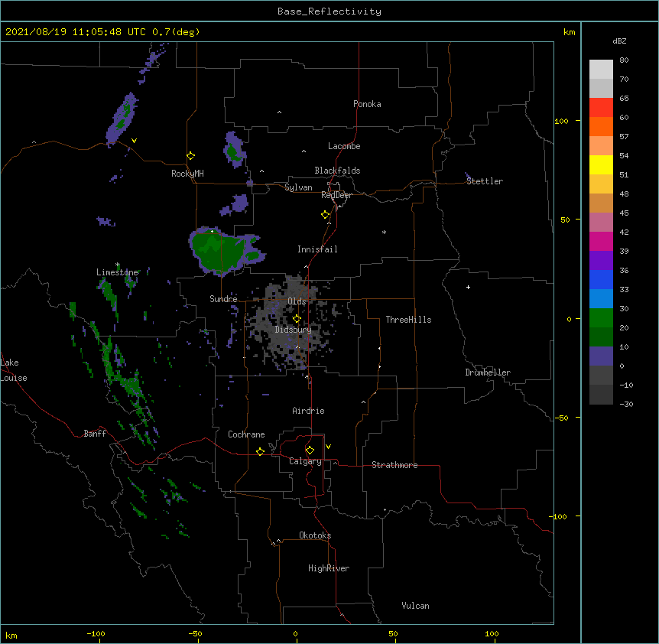
Task: Click the Strathmore label
Action: (394, 465)
